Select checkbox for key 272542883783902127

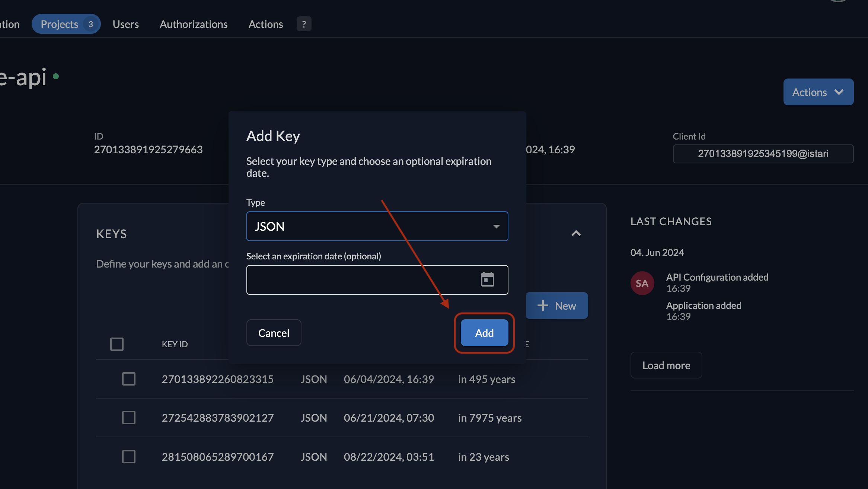128,418
